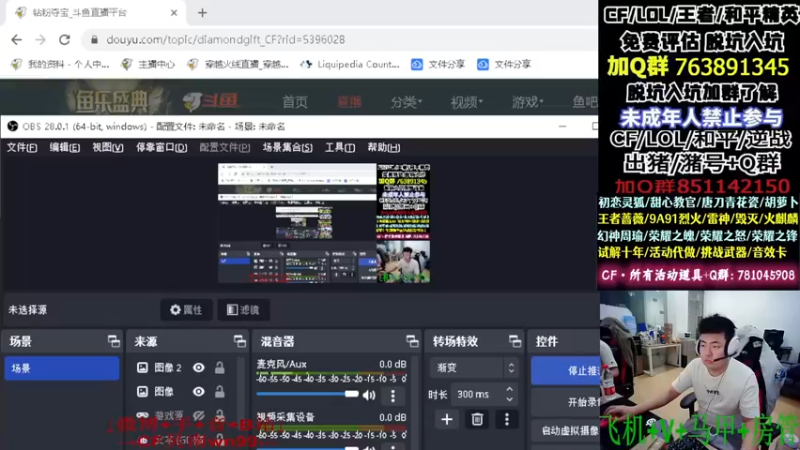This screenshot has height=450, width=800.
Task: Toggle the lock on 图像 2
Action: tap(219, 368)
